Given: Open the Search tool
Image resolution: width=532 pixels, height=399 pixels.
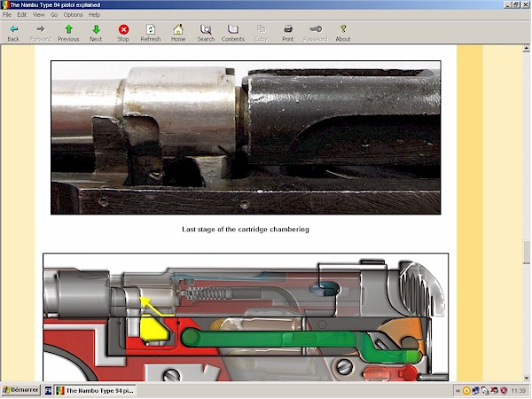Looking at the screenshot, I should pyautogui.click(x=206, y=33).
